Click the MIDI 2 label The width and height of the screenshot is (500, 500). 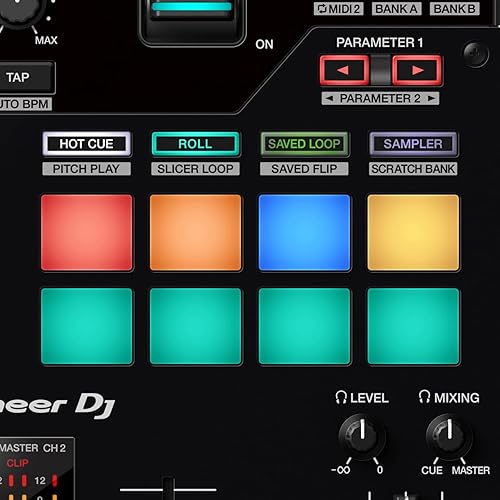(x=339, y=9)
